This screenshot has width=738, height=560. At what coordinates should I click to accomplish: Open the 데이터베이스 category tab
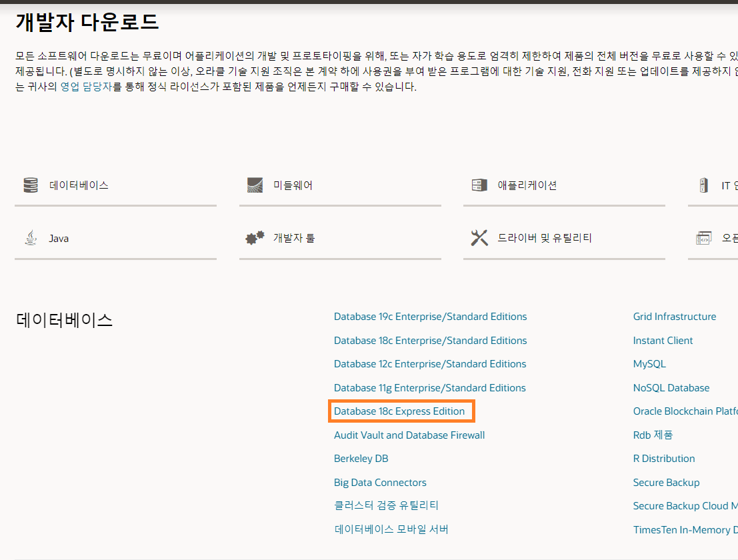115,185
